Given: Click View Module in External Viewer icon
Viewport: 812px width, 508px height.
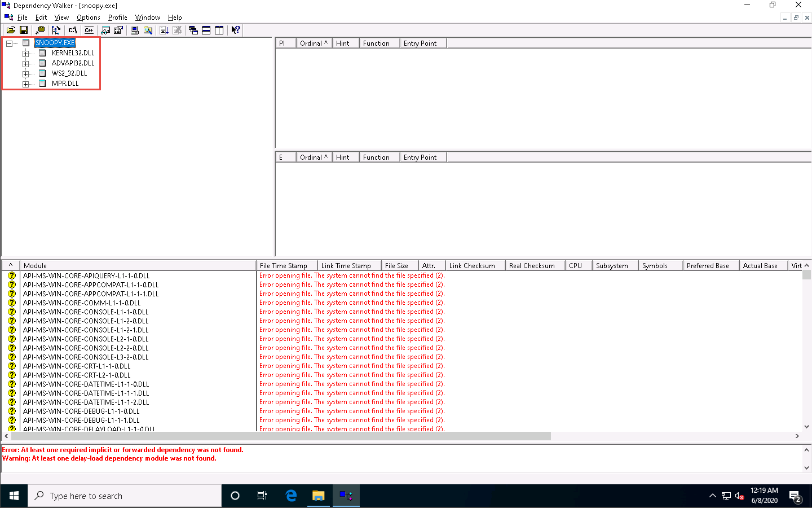Looking at the screenshot, I should [x=105, y=30].
